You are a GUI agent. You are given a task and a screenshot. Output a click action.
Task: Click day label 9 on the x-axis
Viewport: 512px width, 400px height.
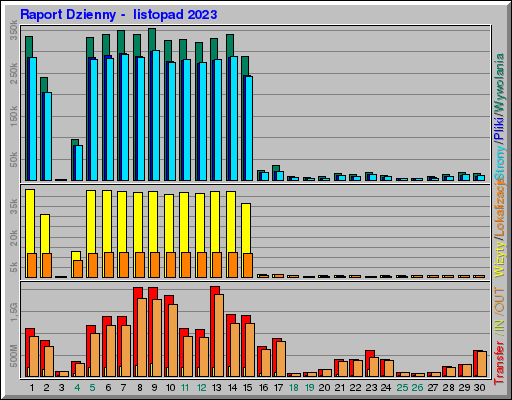154,388
